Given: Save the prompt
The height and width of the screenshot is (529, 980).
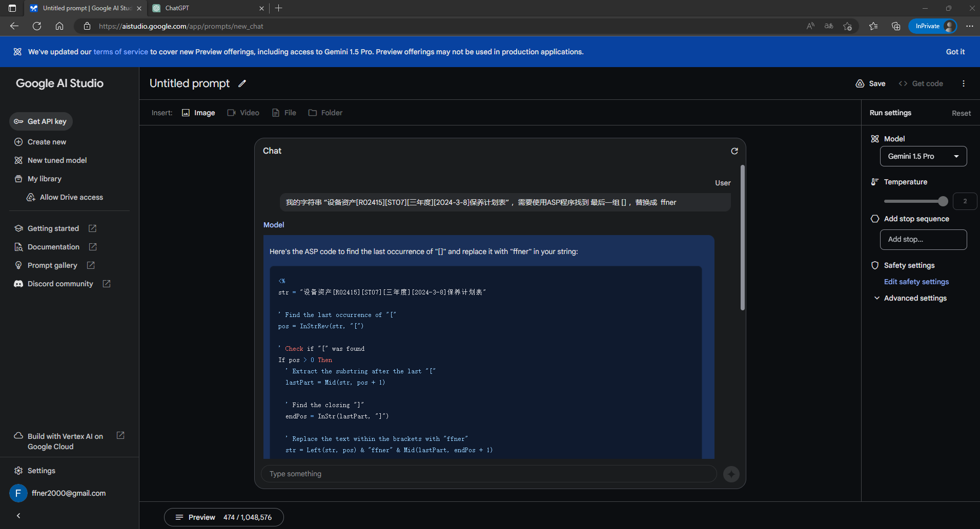Looking at the screenshot, I should pyautogui.click(x=871, y=83).
